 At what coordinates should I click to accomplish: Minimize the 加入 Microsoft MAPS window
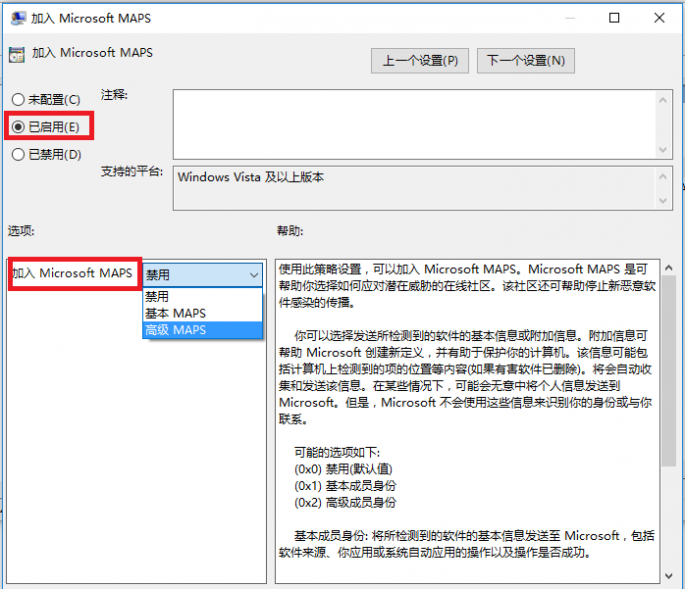570,18
